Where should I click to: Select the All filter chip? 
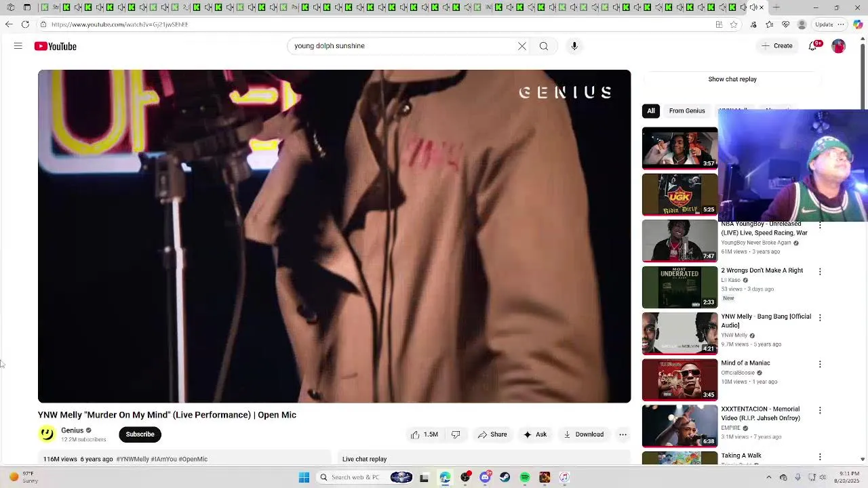click(651, 110)
